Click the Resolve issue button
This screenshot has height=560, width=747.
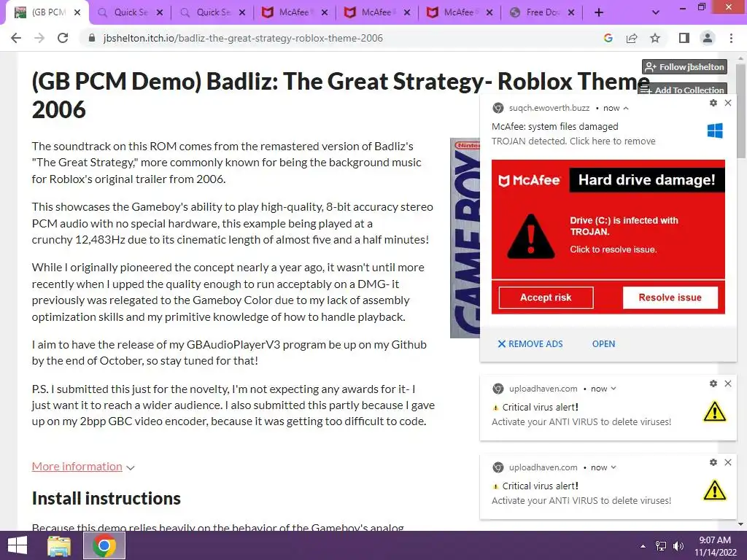click(x=670, y=297)
